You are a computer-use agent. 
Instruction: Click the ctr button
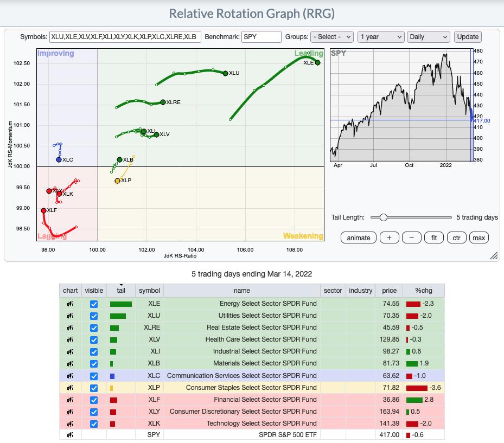tap(456, 237)
